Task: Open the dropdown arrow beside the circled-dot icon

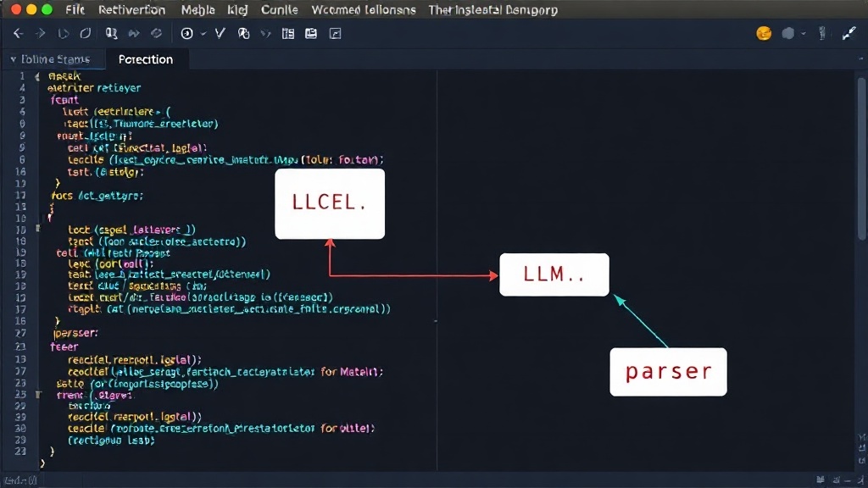Action: pos(203,34)
